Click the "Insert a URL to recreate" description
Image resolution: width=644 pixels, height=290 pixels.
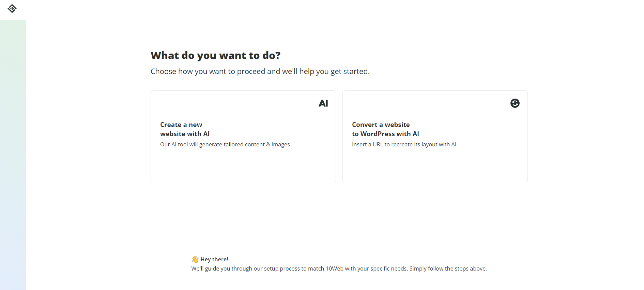404,145
